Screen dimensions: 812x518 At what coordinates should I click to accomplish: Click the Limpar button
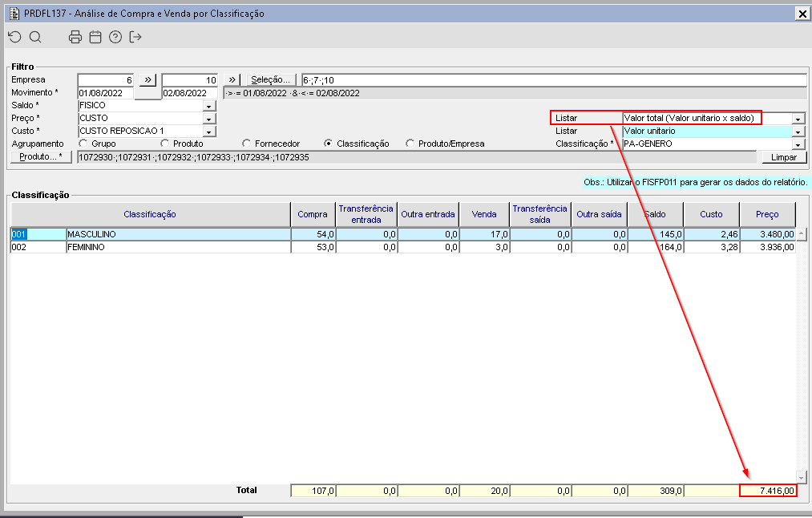point(784,157)
